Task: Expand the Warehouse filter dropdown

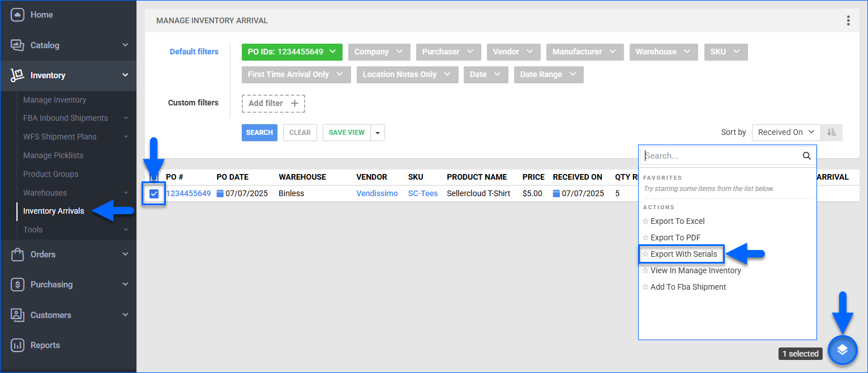Action: tap(662, 52)
